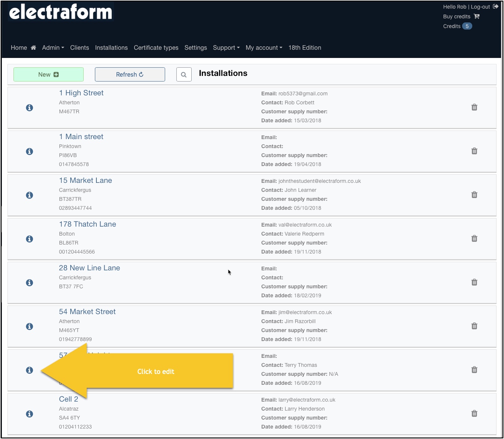Delete Terry Thomas installation with trash icon
Screen dimensions: 504x439
(474, 370)
